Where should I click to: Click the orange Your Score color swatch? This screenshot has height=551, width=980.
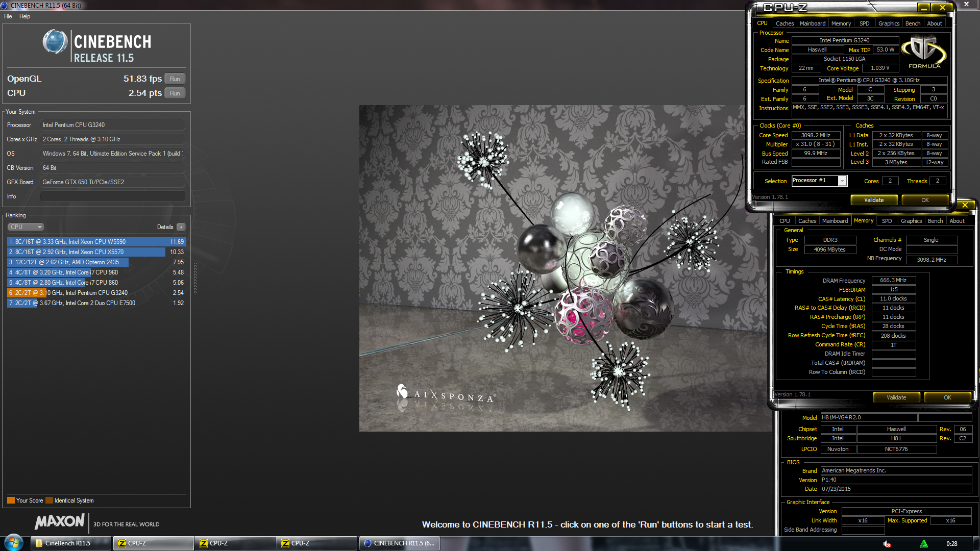pyautogui.click(x=11, y=500)
